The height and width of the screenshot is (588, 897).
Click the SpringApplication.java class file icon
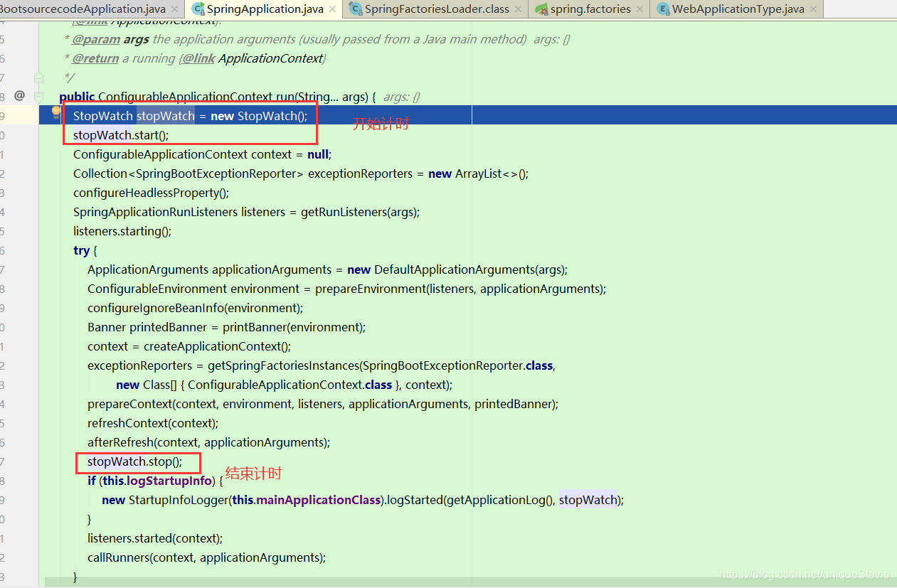pyautogui.click(x=198, y=9)
